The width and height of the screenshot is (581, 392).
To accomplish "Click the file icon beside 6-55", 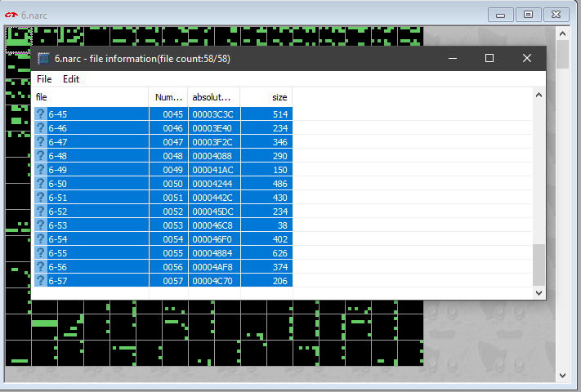I will coord(41,253).
